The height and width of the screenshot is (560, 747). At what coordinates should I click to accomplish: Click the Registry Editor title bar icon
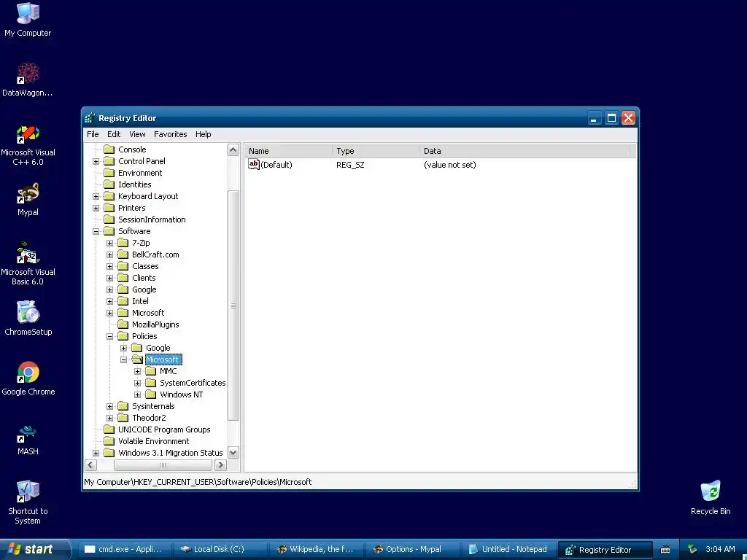coord(90,118)
